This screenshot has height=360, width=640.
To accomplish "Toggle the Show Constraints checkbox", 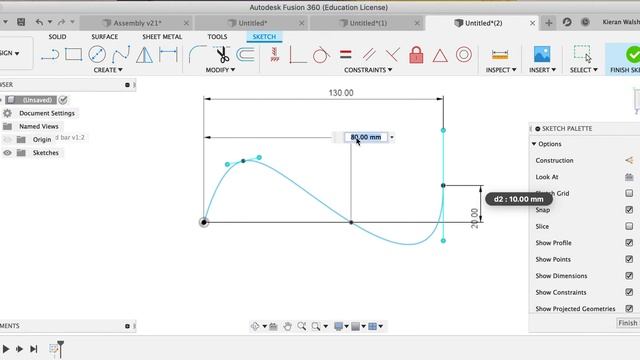I will (x=629, y=292).
